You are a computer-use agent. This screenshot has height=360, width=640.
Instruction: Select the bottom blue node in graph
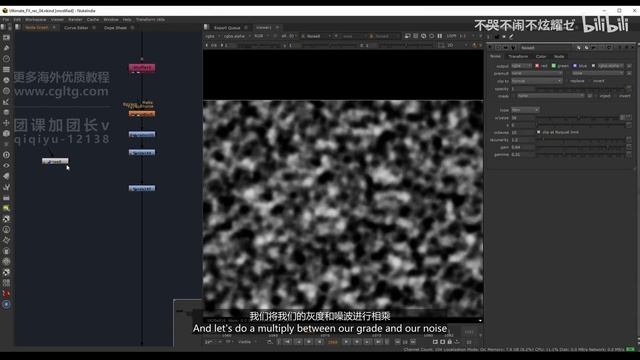142,188
